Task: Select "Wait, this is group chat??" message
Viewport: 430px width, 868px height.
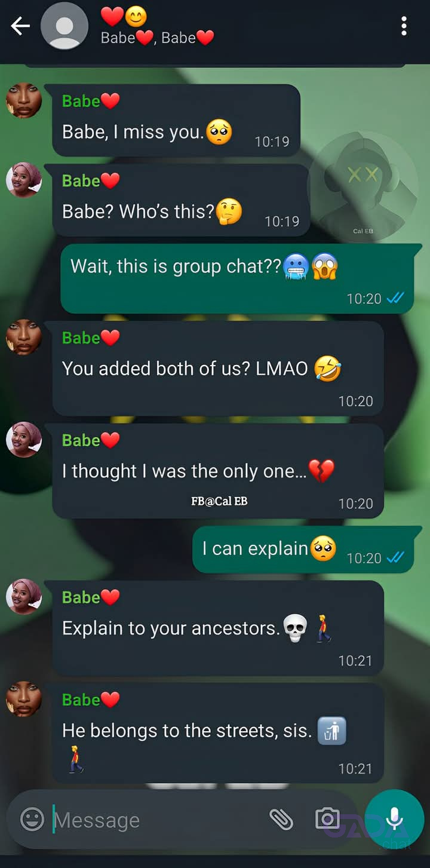Action: [x=238, y=278]
